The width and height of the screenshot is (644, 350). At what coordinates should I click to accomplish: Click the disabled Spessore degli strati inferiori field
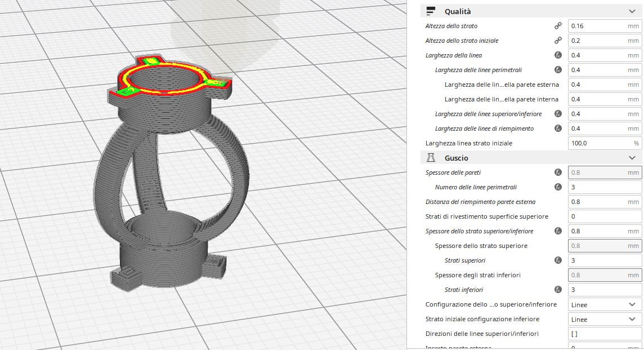click(x=605, y=275)
